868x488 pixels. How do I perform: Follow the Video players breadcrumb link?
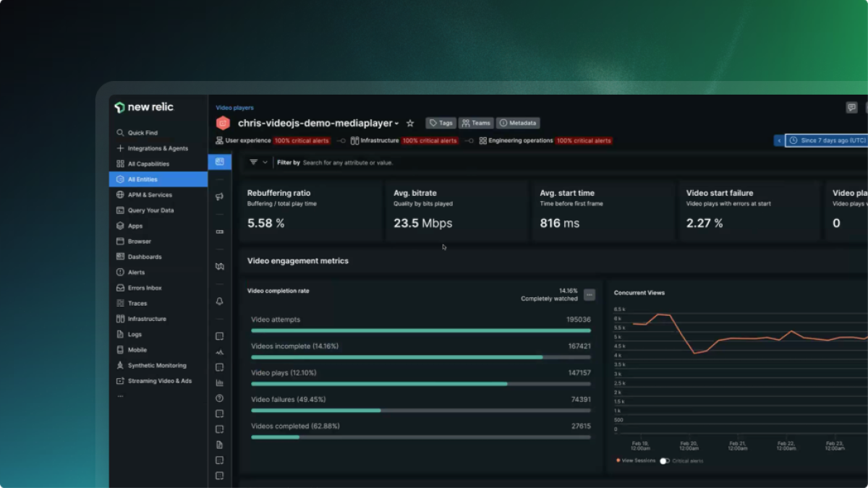click(x=234, y=108)
